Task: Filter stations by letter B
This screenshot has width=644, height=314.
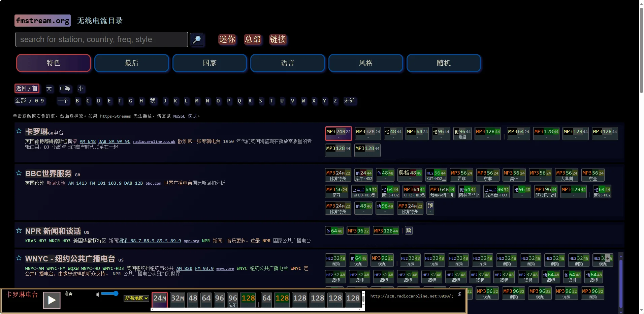Action: (77, 101)
